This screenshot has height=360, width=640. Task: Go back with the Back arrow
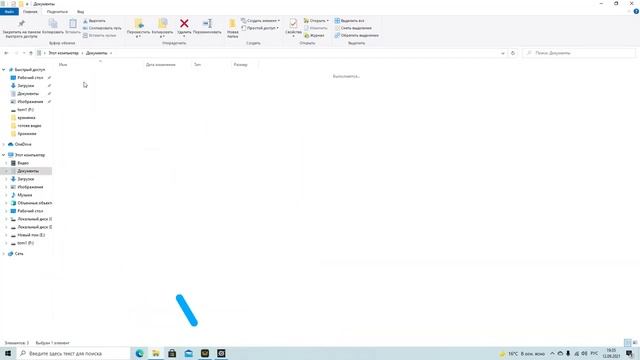(6, 53)
